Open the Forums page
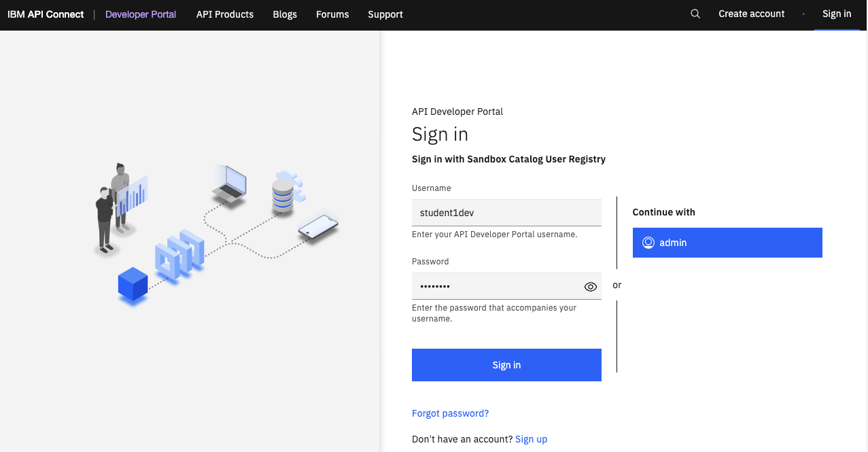 click(x=332, y=14)
